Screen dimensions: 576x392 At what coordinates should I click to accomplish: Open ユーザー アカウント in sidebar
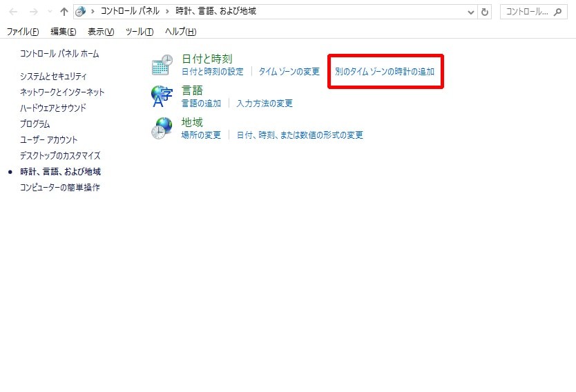(x=49, y=140)
